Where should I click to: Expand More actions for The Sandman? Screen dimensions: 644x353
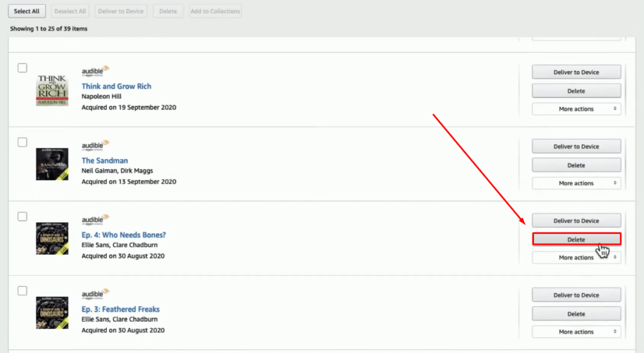click(x=576, y=183)
